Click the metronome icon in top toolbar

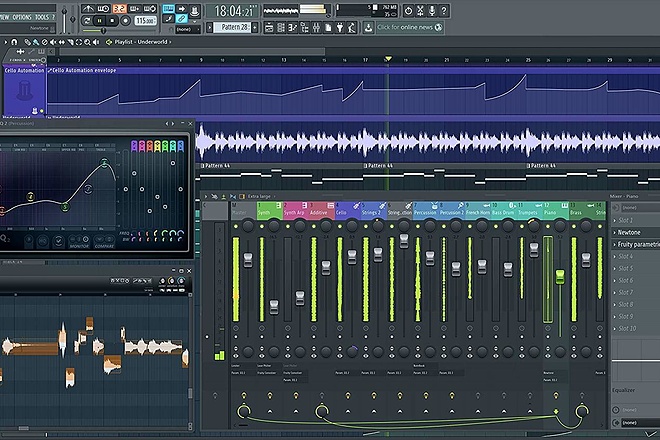(x=88, y=8)
